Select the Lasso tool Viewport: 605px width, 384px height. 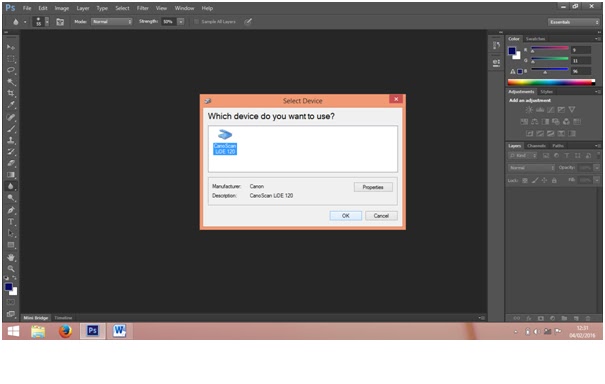pyautogui.click(x=11, y=70)
